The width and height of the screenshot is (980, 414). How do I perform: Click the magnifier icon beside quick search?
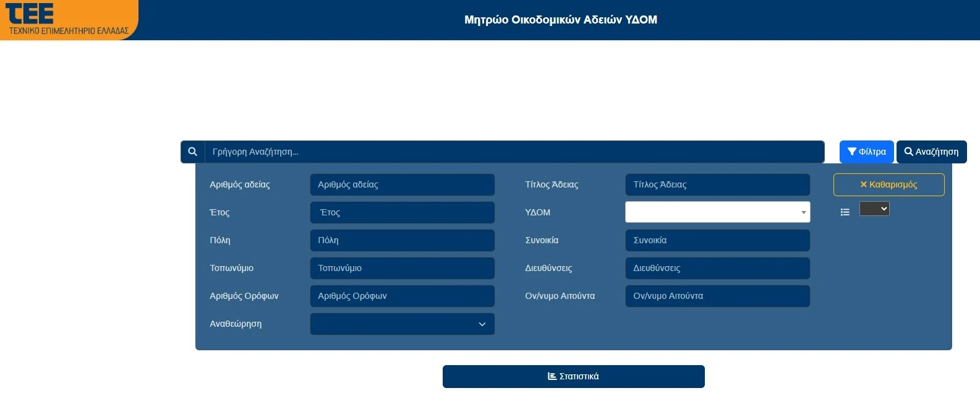tap(193, 152)
